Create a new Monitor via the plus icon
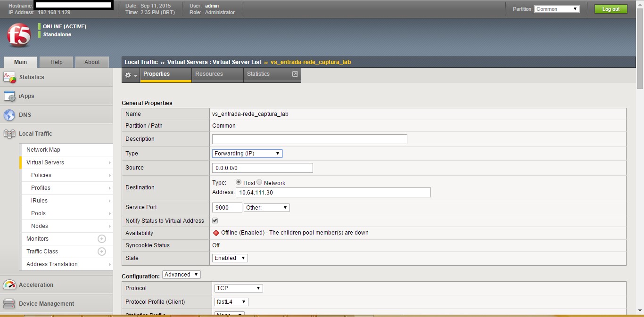The width and height of the screenshot is (644, 317). (x=101, y=239)
